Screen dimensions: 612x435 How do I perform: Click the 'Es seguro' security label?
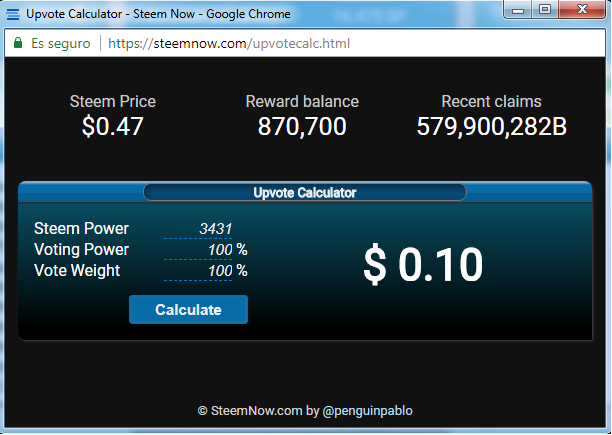60,43
